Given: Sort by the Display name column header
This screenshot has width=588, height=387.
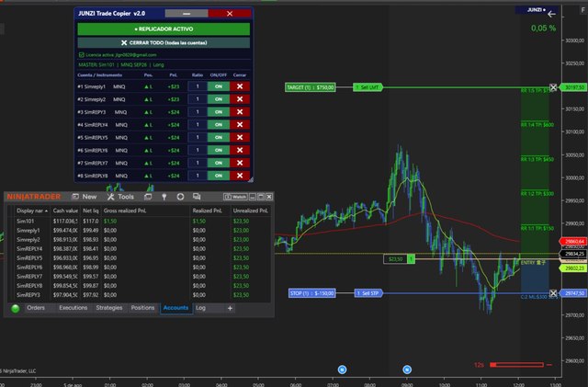Looking at the screenshot, I should 32,211.
